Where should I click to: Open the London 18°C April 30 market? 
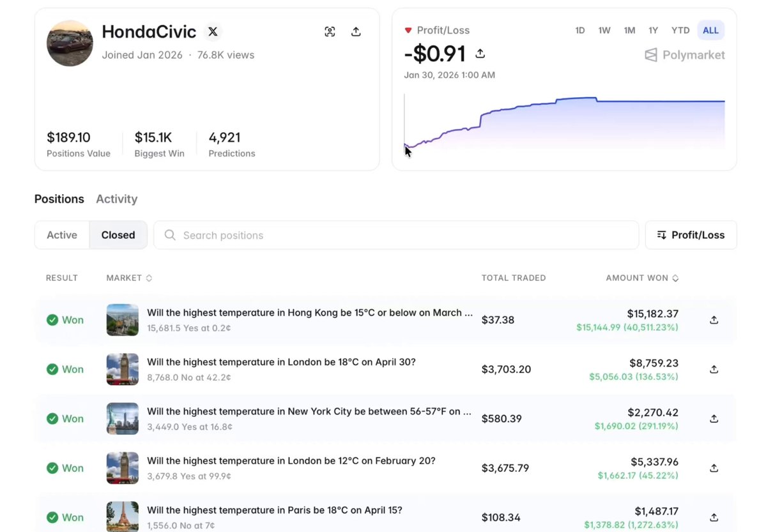coord(281,362)
